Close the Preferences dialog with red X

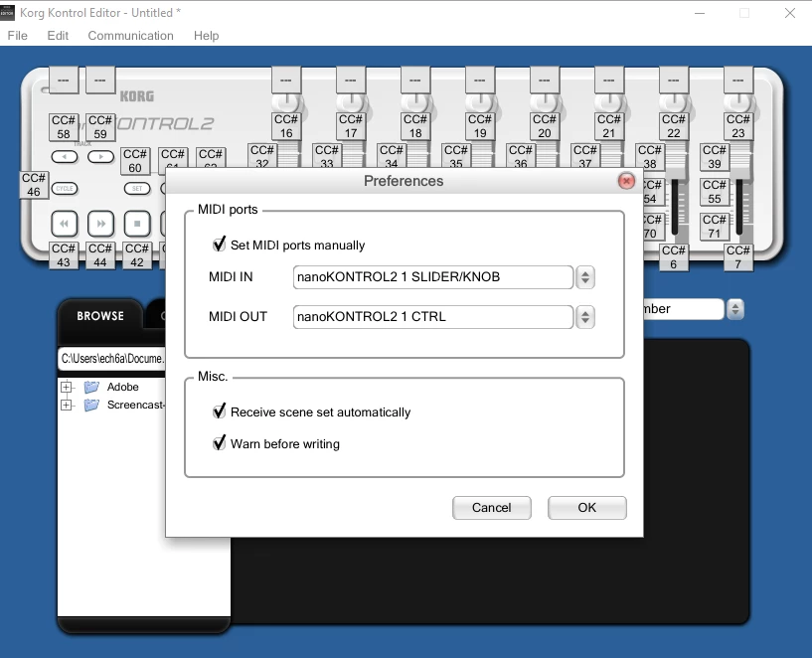coord(626,181)
